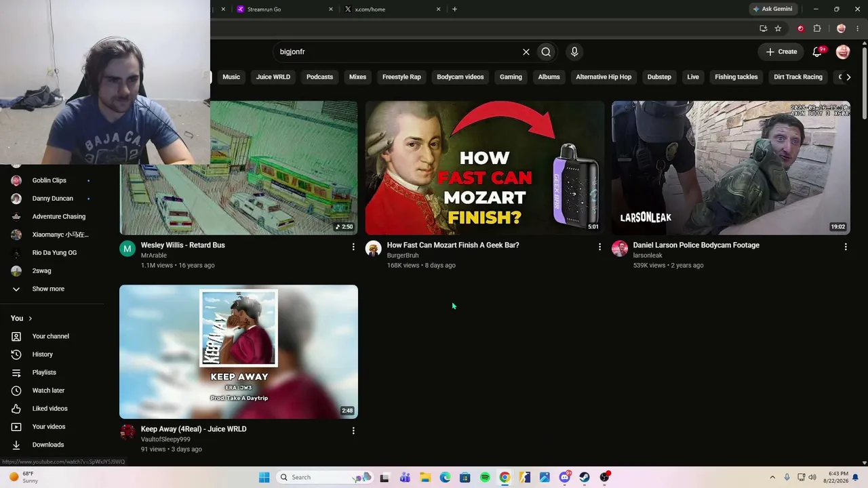Select the Albums filter chip
The width and height of the screenshot is (868, 488).
tap(549, 77)
